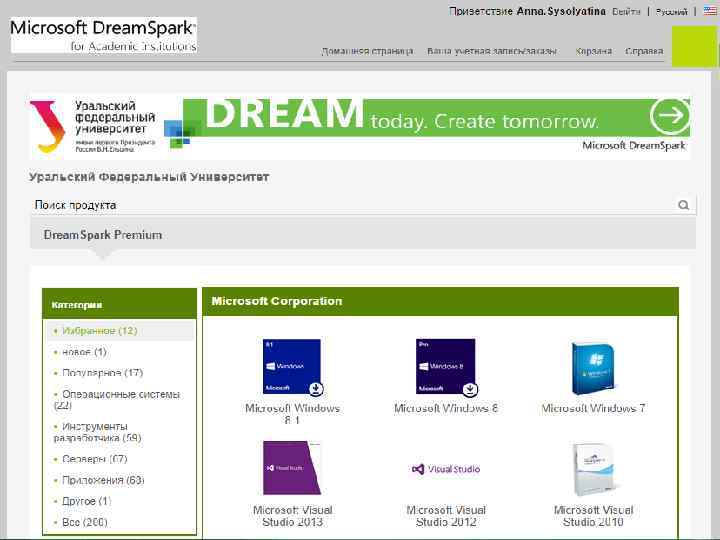This screenshot has height=540, width=720.
Task: Click the Microsoft Windows 8 title link
Action: tap(446, 408)
